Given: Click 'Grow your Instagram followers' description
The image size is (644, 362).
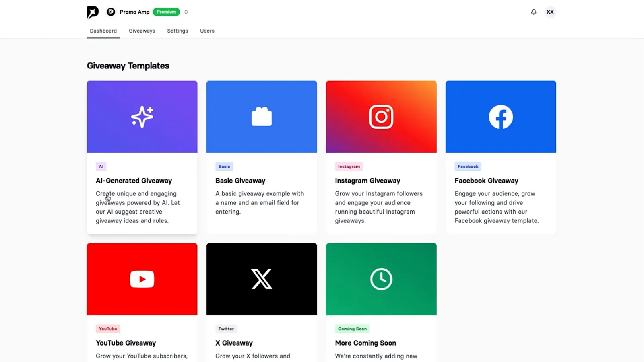Looking at the screenshot, I should click(x=379, y=207).
